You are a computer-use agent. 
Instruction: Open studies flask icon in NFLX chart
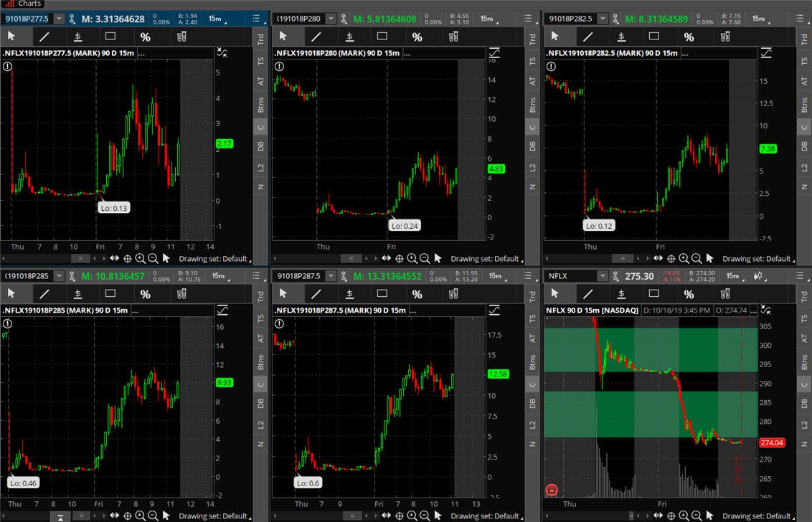[725, 294]
